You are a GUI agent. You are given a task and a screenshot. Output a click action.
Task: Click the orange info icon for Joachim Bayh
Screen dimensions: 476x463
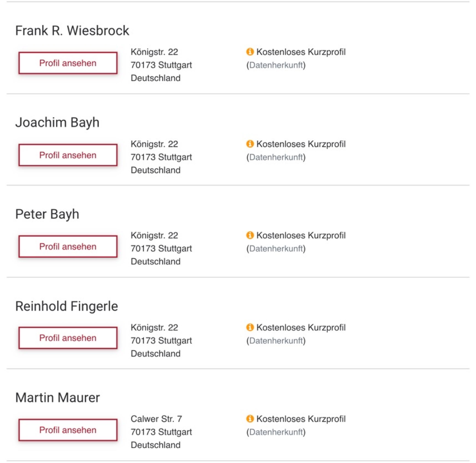tap(250, 144)
